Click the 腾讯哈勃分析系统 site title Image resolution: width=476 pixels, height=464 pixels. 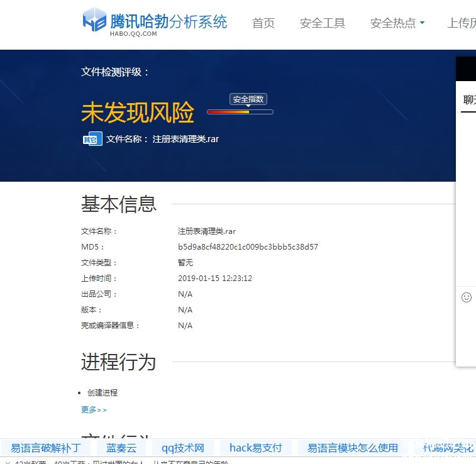(x=169, y=21)
